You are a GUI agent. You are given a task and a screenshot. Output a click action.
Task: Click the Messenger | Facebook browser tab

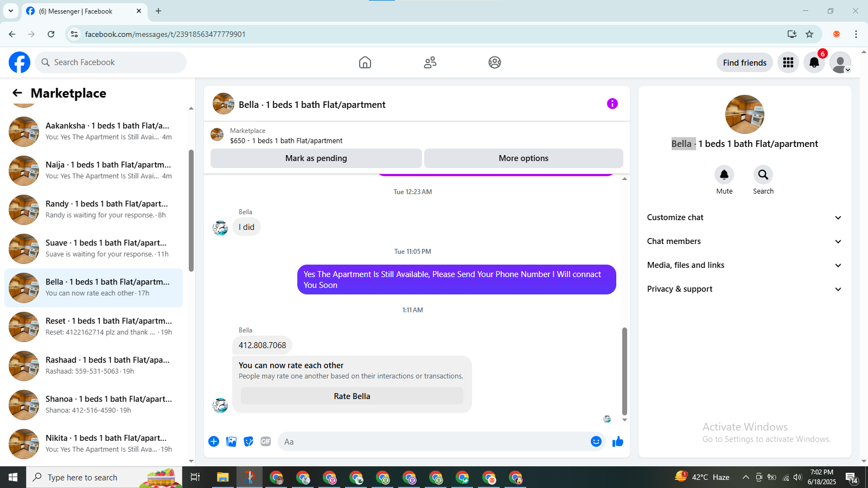click(84, 11)
